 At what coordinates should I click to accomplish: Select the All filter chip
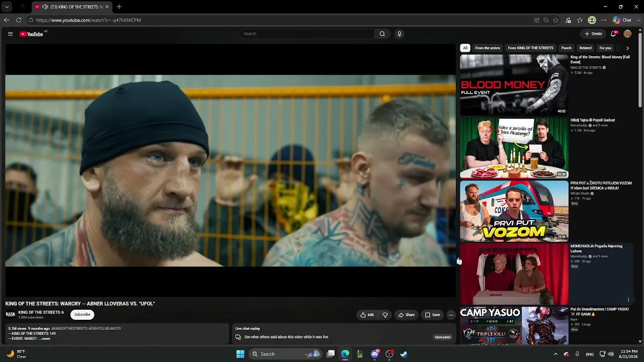[465, 48]
